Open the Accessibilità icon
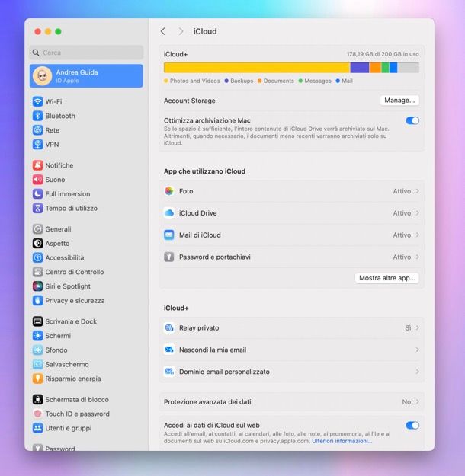Screen dimensions: 465x476 [37, 257]
